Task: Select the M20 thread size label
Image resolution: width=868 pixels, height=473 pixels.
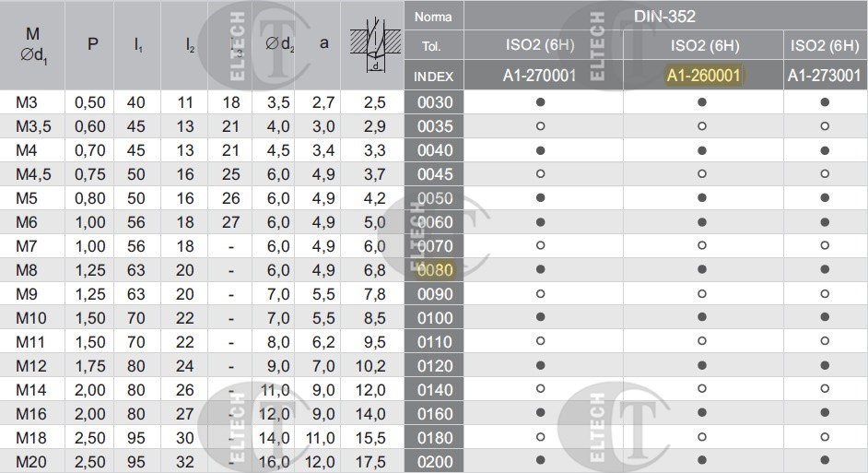Action: click(31, 462)
